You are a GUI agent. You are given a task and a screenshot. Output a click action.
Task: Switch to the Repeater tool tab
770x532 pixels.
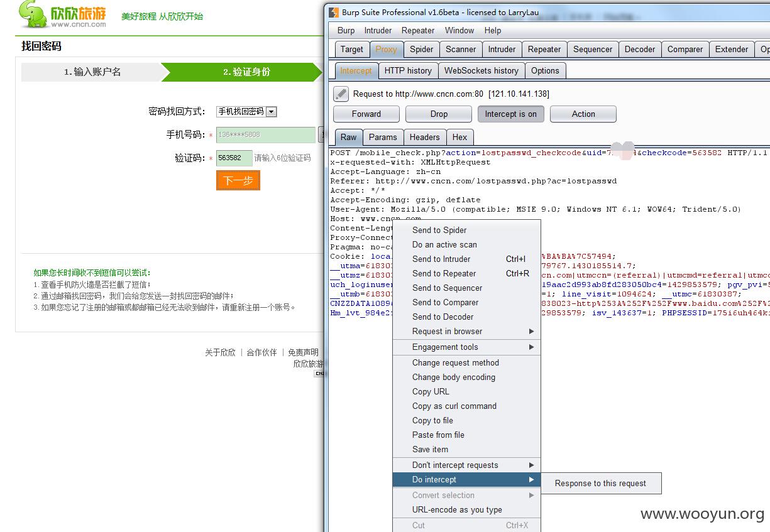[544, 50]
